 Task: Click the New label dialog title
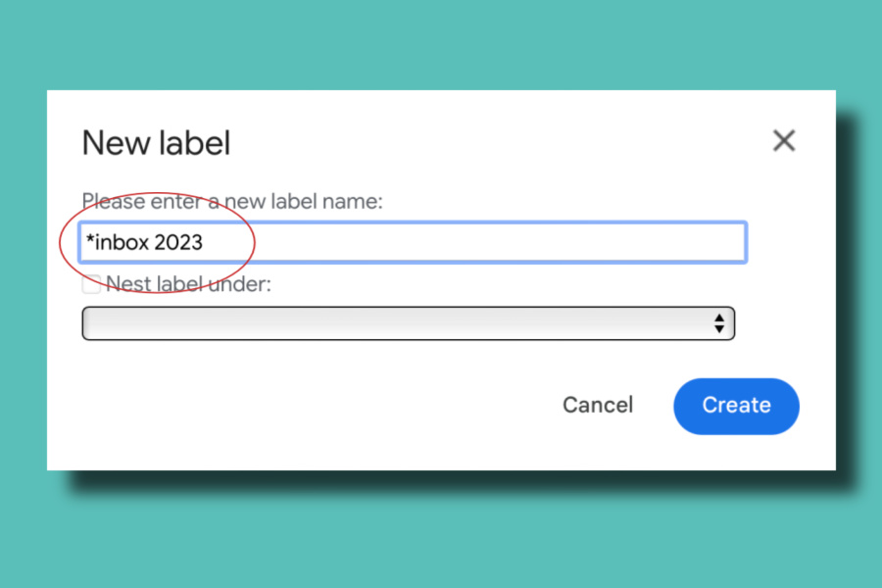pyautogui.click(x=156, y=143)
